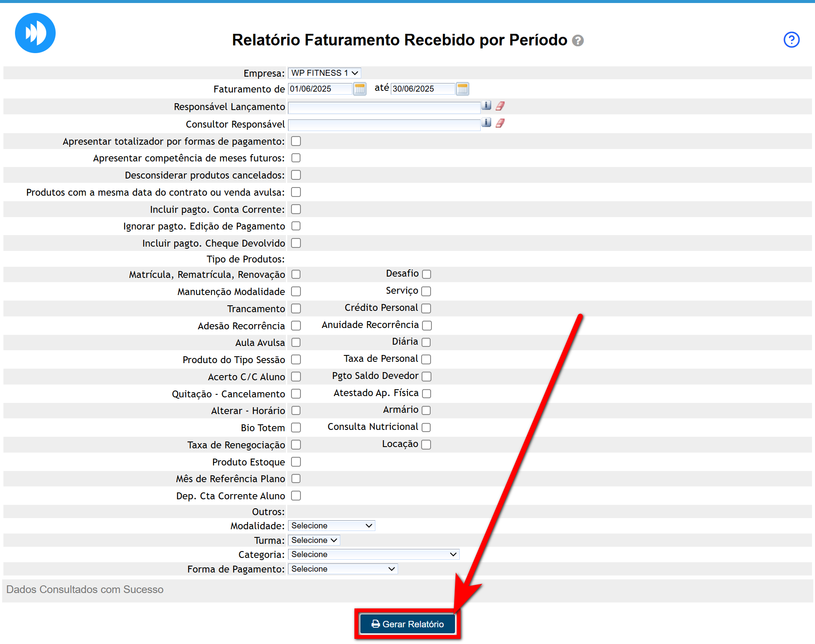Clear Consultor Responsável with the eraser icon
Viewport: 815px width, 644px height.
pos(500,123)
